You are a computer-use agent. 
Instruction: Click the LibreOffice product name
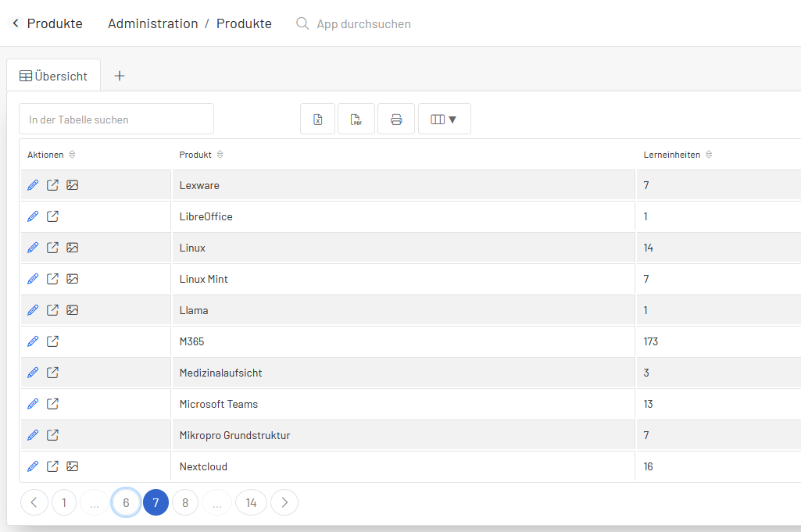pyautogui.click(x=206, y=216)
